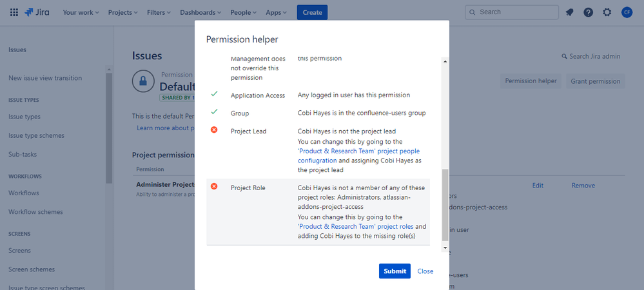Click the green check beside Application Access
The image size is (644, 290).
click(x=214, y=94)
